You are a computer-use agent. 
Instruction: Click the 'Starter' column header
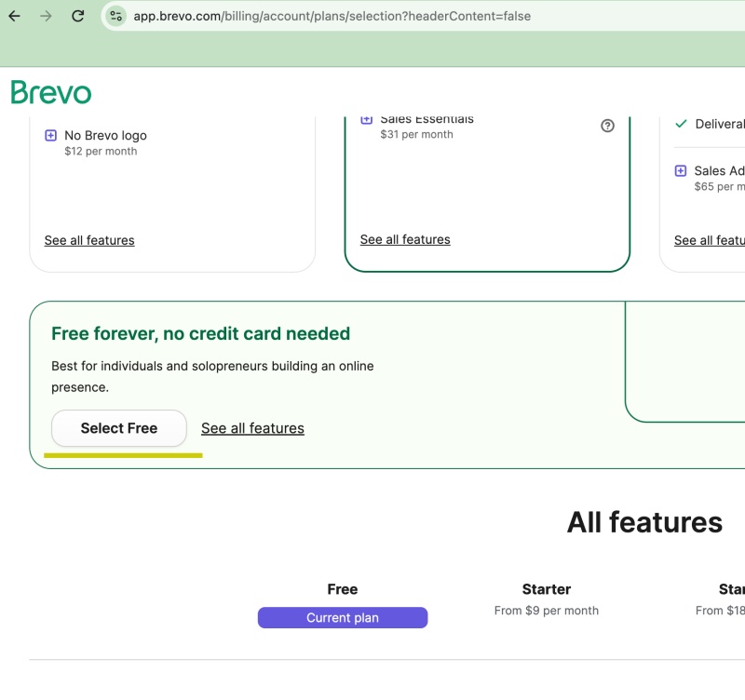[547, 589]
